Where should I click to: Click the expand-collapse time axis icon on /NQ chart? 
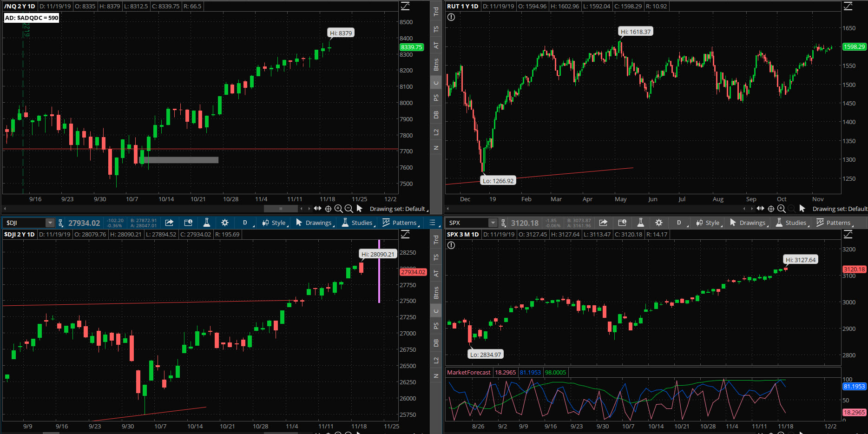point(318,209)
